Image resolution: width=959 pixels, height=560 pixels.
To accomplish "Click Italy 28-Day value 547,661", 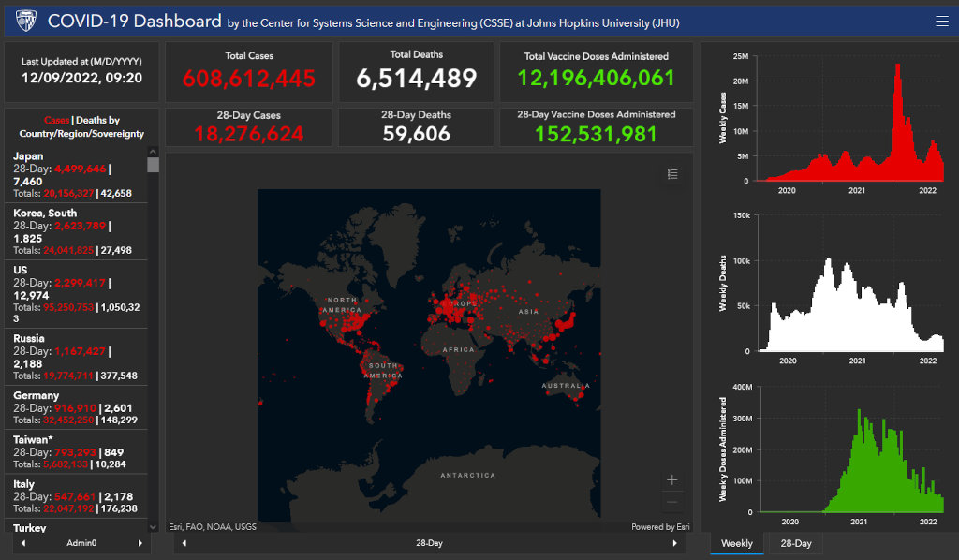I will pyautogui.click(x=75, y=496).
